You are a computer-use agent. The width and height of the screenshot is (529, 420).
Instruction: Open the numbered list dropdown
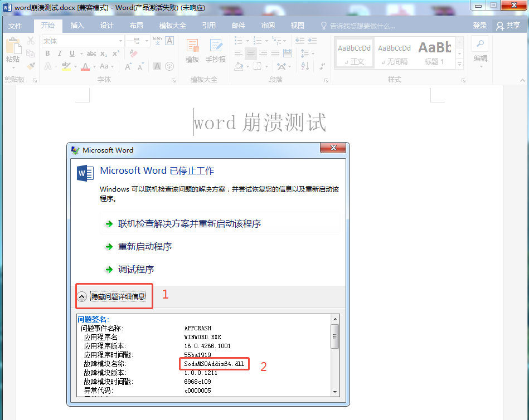coord(266,41)
